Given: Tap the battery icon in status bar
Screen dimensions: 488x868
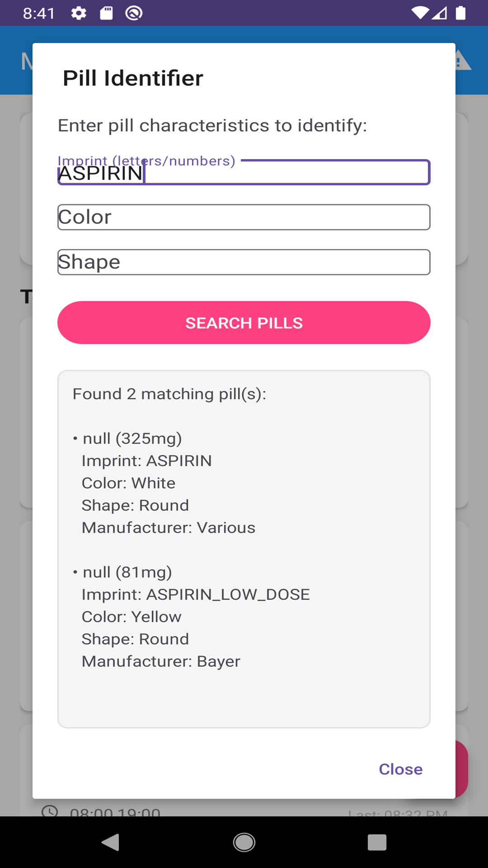Looking at the screenshot, I should click(460, 13).
